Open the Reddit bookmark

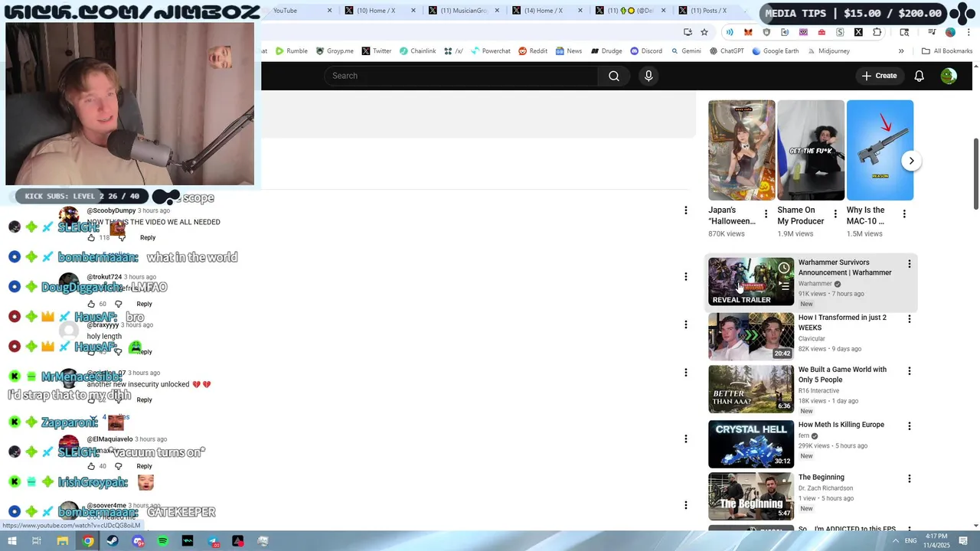[x=533, y=51]
